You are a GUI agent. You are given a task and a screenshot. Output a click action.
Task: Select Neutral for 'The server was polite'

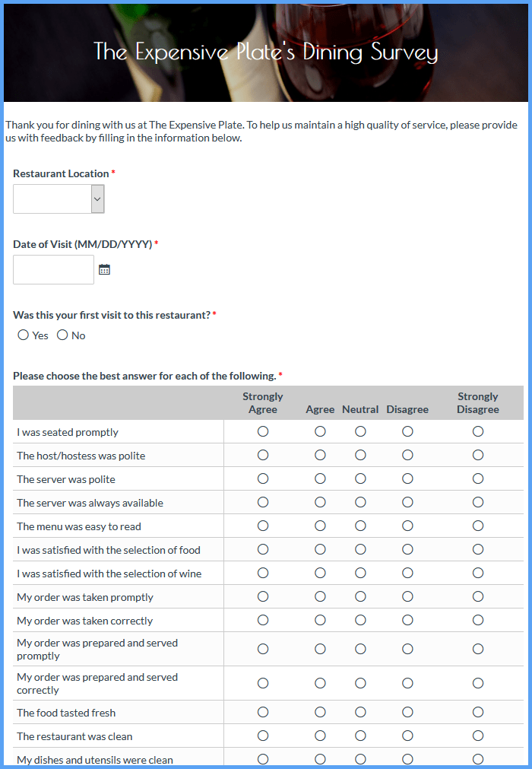pos(359,478)
